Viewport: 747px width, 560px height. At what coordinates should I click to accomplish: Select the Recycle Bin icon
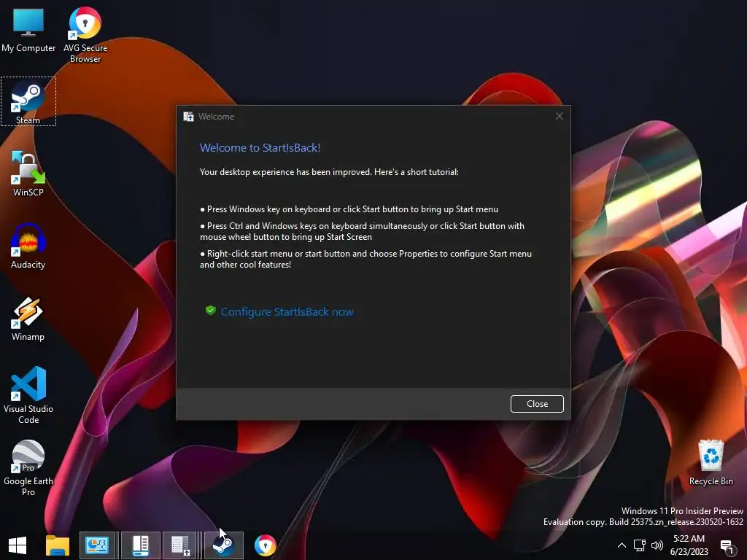point(711,462)
